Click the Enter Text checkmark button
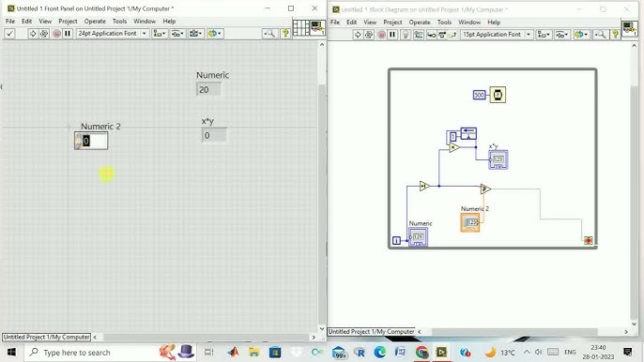Screen dimensions: 644x362 pos(9,34)
